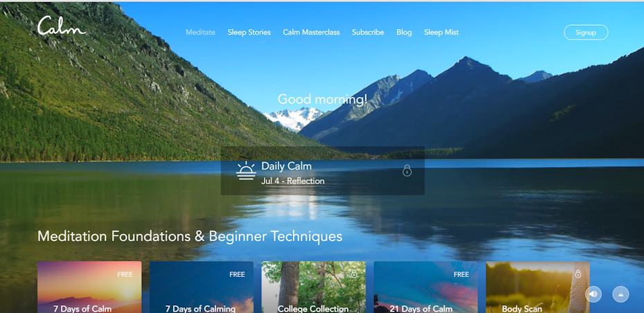Open the Body Scan thumbnail
The height and width of the screenshot is (313, 644).
coord(538,287)
